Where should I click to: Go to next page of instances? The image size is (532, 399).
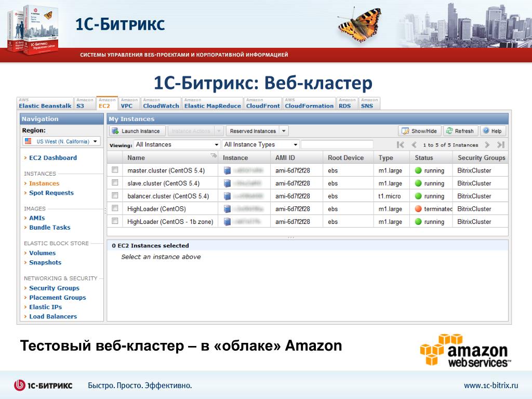pos(487,145)
